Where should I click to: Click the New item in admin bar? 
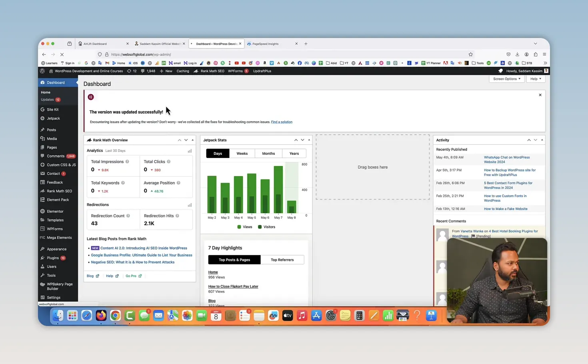(x=166, y=71)
